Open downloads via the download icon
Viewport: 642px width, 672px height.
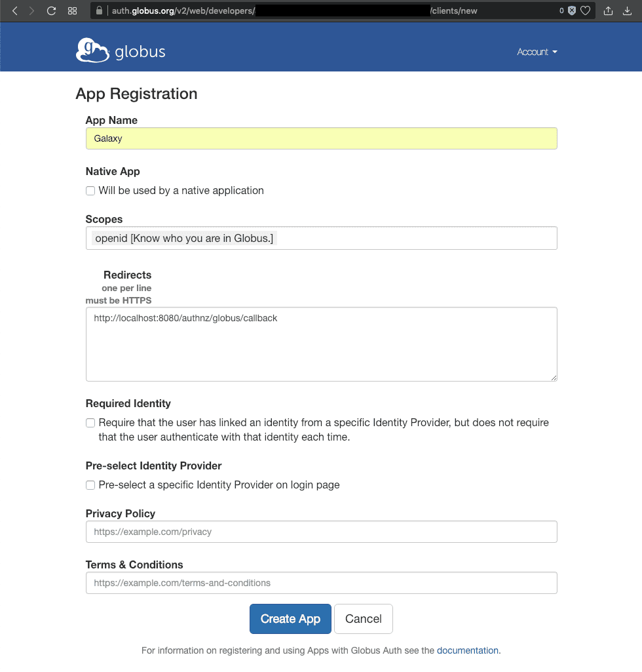627,10
